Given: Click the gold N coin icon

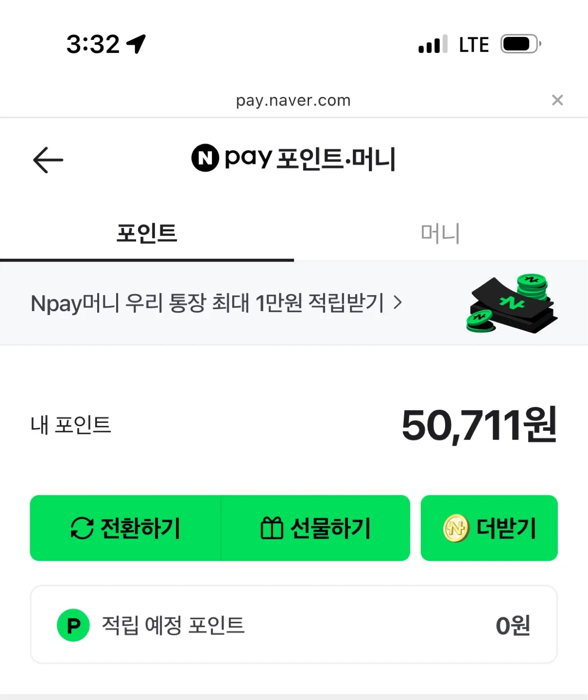Looking at the screenshot, I should (456, 528).
